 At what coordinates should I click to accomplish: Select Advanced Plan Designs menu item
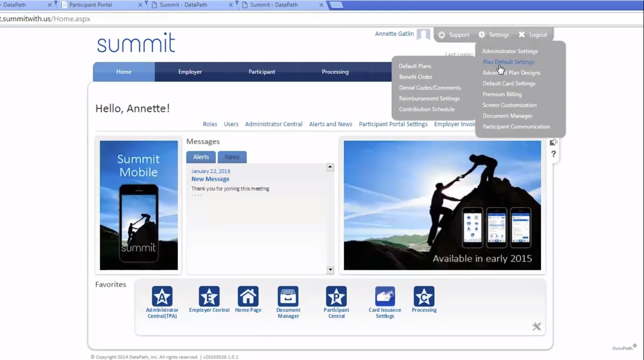pos(511,73)
